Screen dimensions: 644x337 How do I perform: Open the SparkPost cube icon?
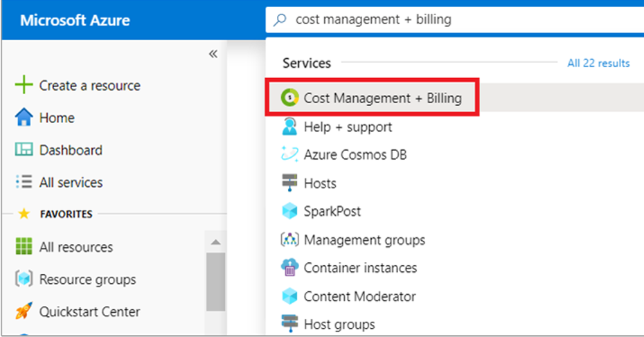pyautogui.click(x=289, y=212)
